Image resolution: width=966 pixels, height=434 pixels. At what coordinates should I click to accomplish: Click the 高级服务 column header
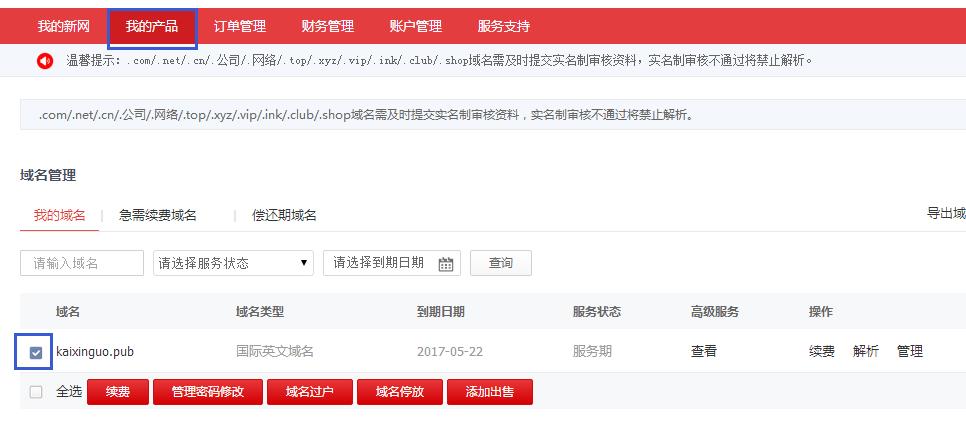pos(715,312)
